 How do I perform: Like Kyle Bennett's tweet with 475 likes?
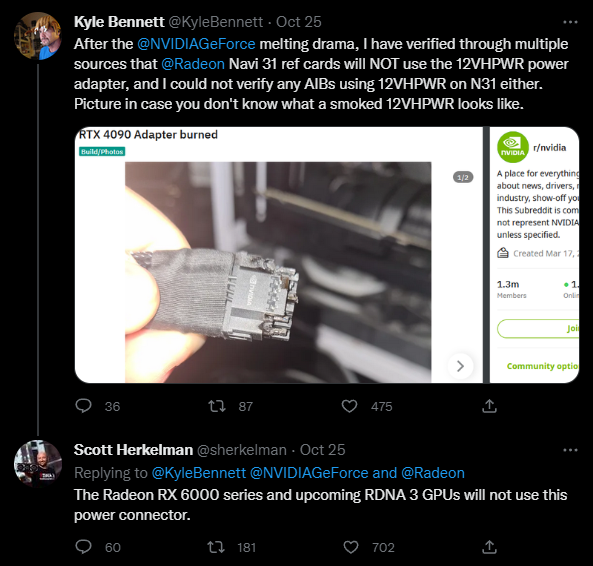tap(349, 406)
